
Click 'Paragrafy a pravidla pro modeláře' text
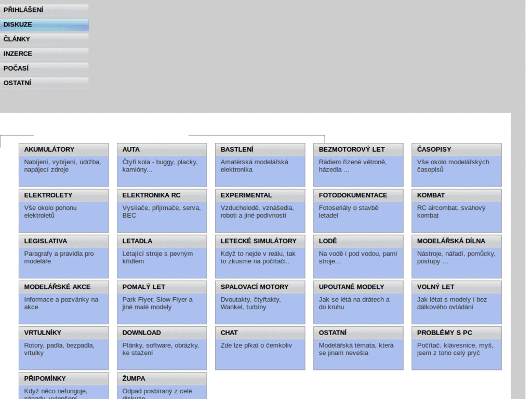click(59, 257)
